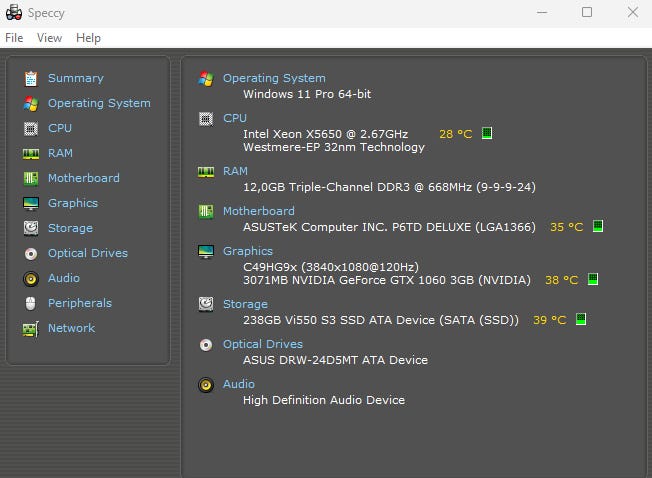The image size is (652, 478).
Task: Go to Operating System section in sidebar
Action: [x=99, y=103]
